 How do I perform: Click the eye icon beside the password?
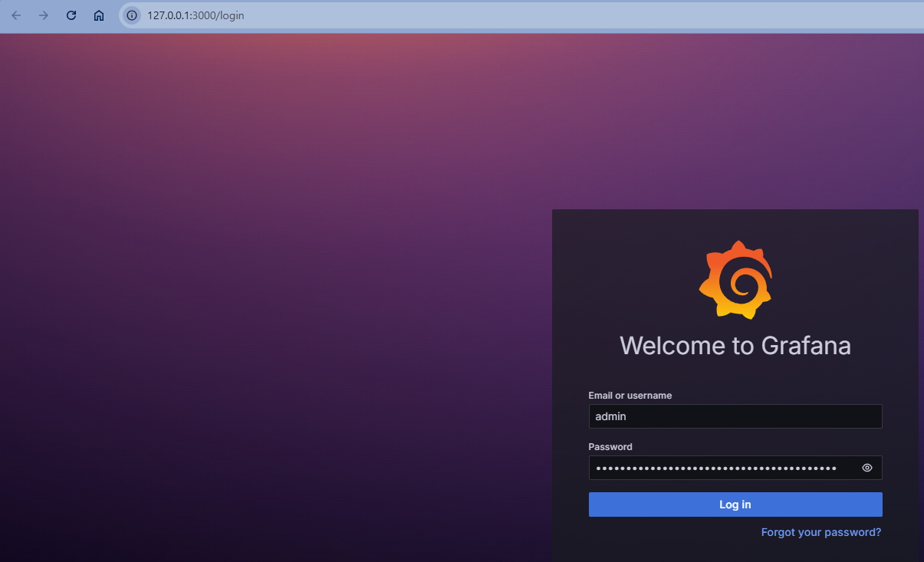click(x=866, y=468)
